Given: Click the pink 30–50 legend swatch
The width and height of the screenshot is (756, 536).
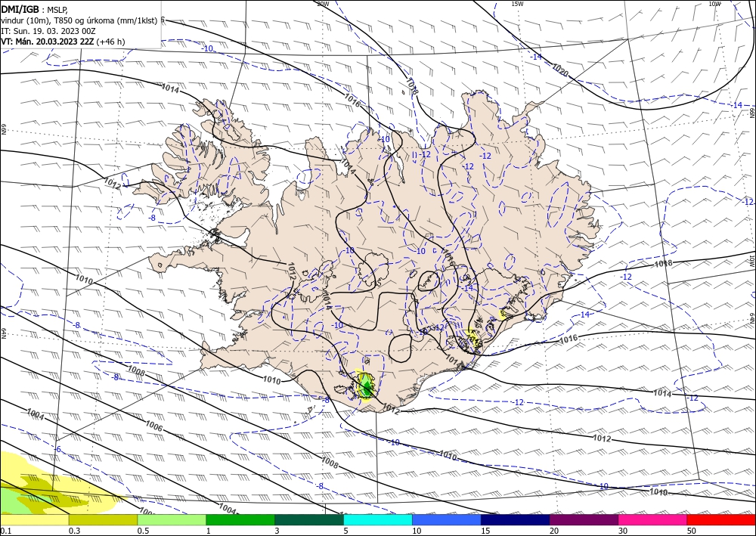Looking at the screenshot, I should click(652, 519).
